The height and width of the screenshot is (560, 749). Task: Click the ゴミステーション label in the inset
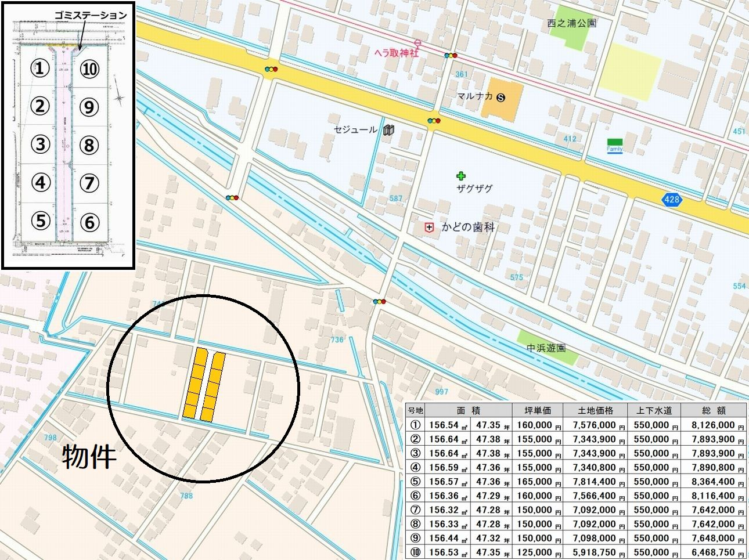point(90,16)
